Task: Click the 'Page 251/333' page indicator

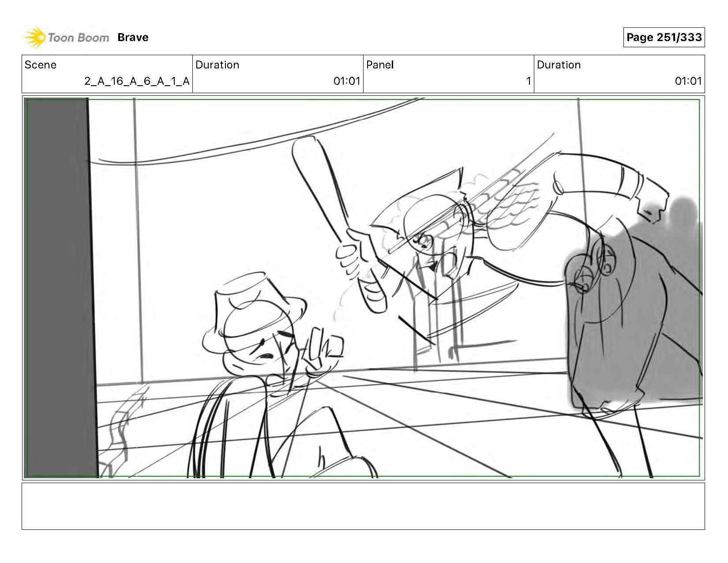Action: coord(664,37)
